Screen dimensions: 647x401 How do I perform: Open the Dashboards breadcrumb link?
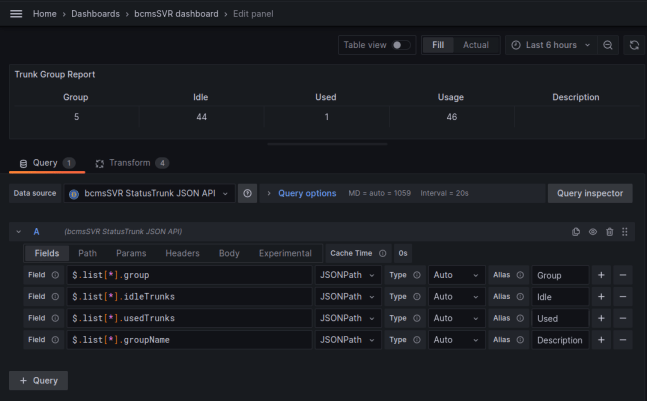coord(95,14)
